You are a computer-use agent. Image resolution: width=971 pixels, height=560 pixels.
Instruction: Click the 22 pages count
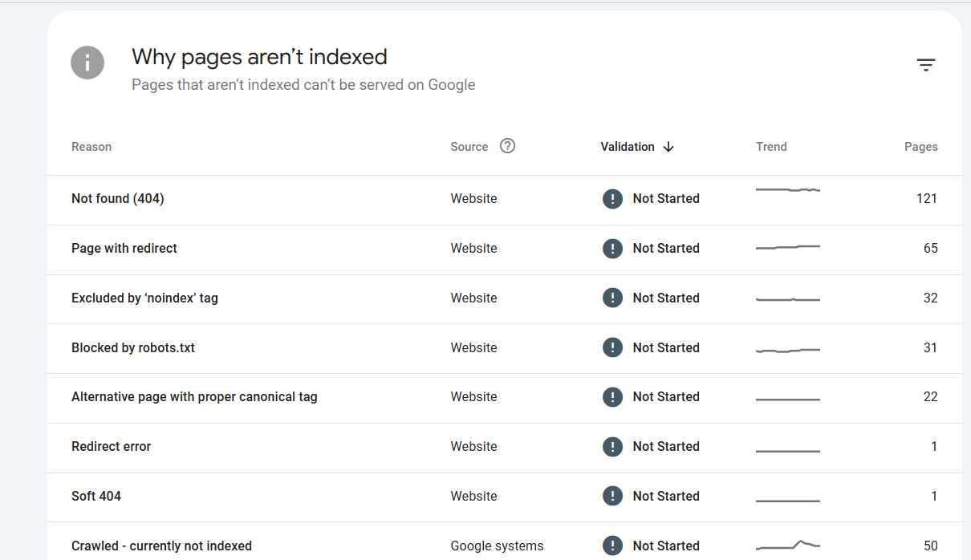pyautogui.click(x=931, y=396)
